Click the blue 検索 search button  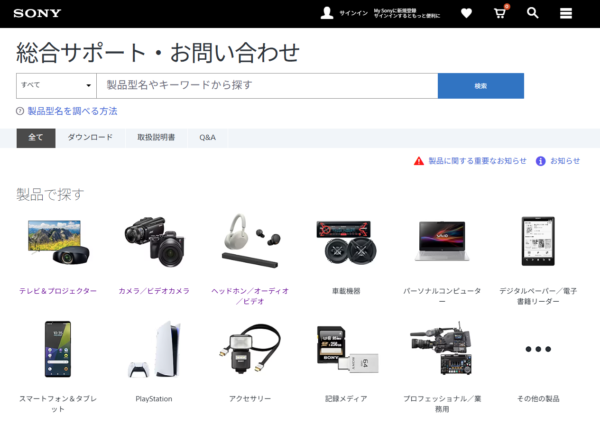[481, 86]
